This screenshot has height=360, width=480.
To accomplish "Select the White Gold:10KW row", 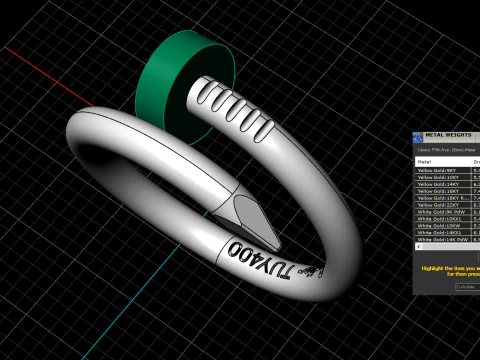I will (x=447, y=226).
